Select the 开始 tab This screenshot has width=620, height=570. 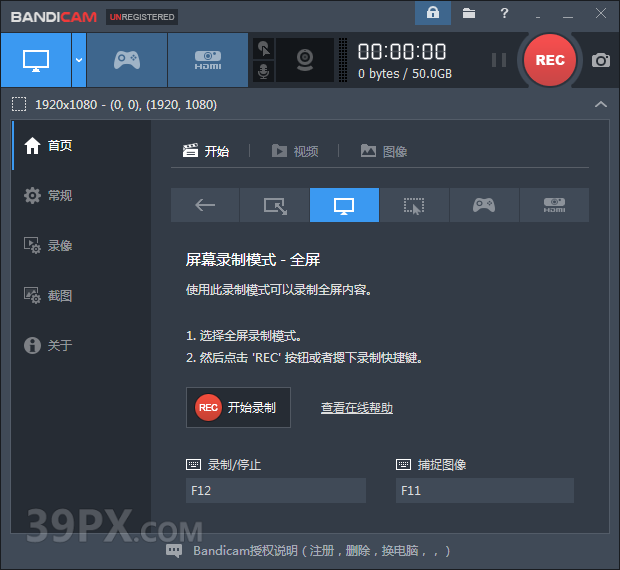coord(206,151)
